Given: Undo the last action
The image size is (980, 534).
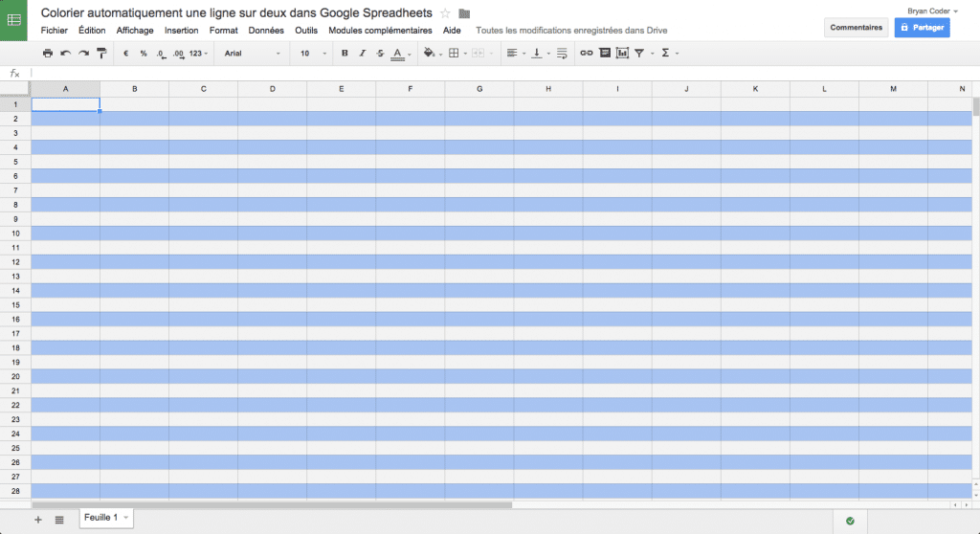Looking at the screenshot, I should point(66,54).
